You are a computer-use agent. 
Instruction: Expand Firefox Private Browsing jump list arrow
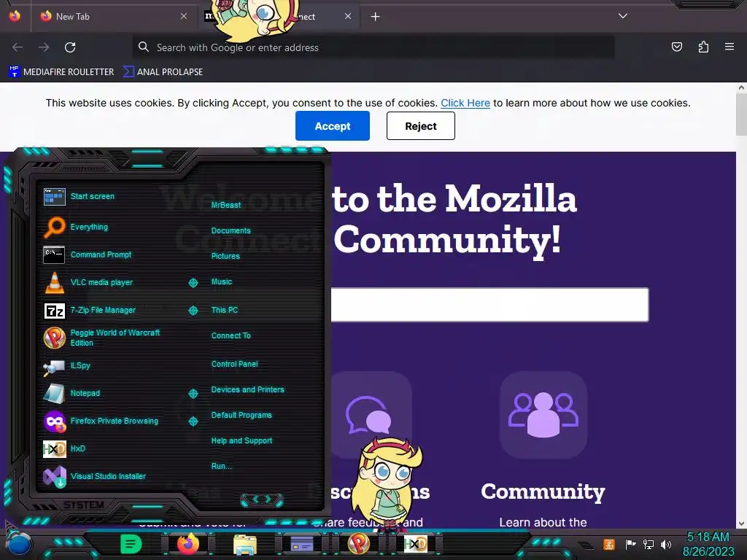193,421
